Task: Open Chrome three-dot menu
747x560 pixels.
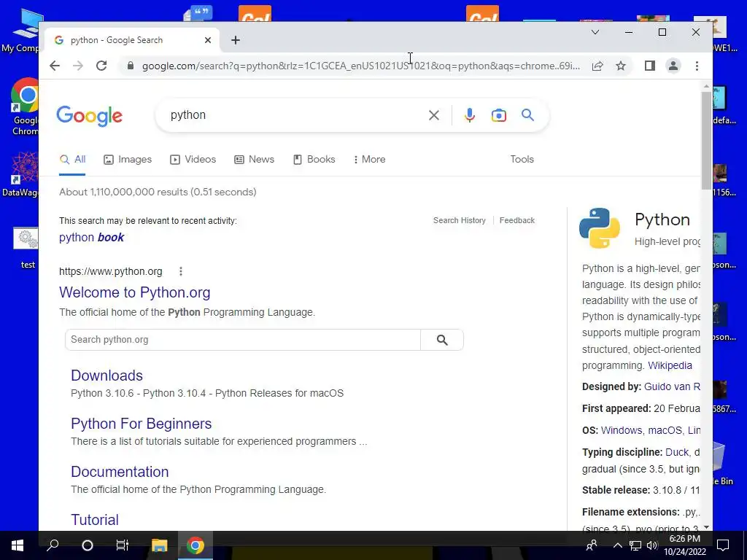Action: (697, 66)
